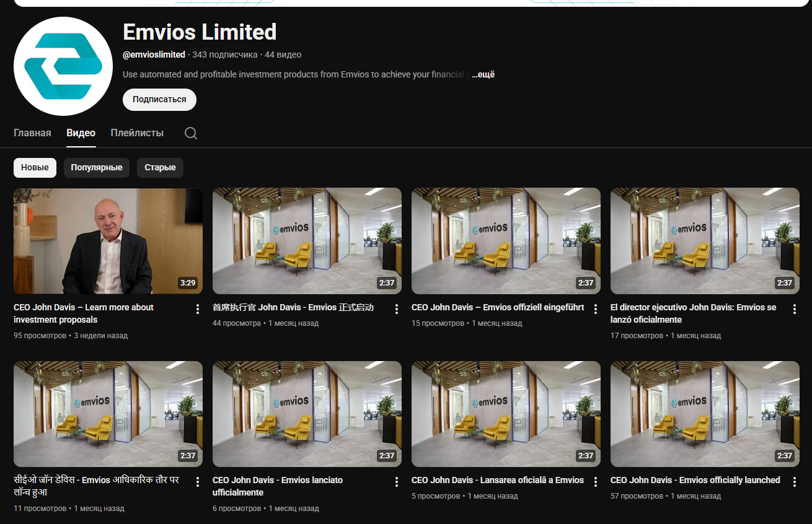Viewport: 812px width, 524px height.
Task: Select the Старые sort filter chip
Action: click(x=160, y=168)
